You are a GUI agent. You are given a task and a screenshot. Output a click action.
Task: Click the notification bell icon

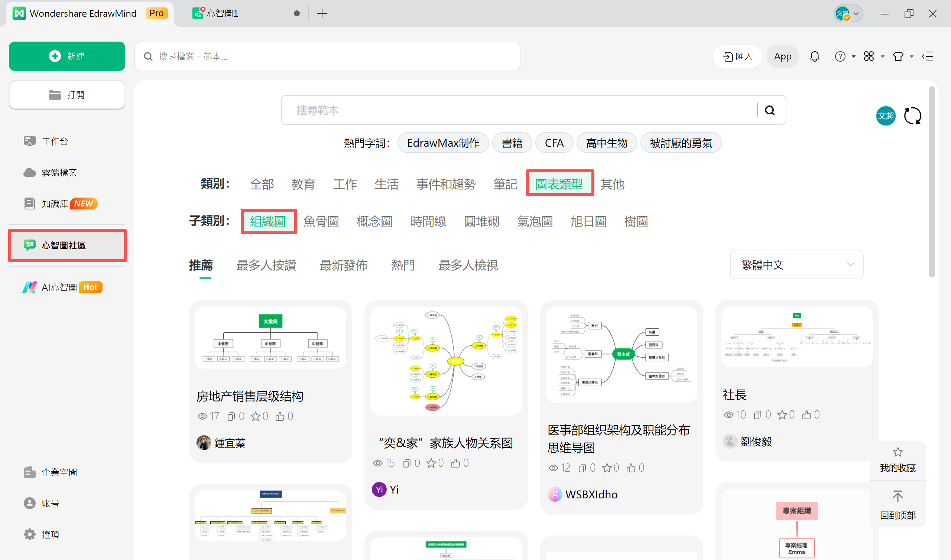click(x=814, y=56)
